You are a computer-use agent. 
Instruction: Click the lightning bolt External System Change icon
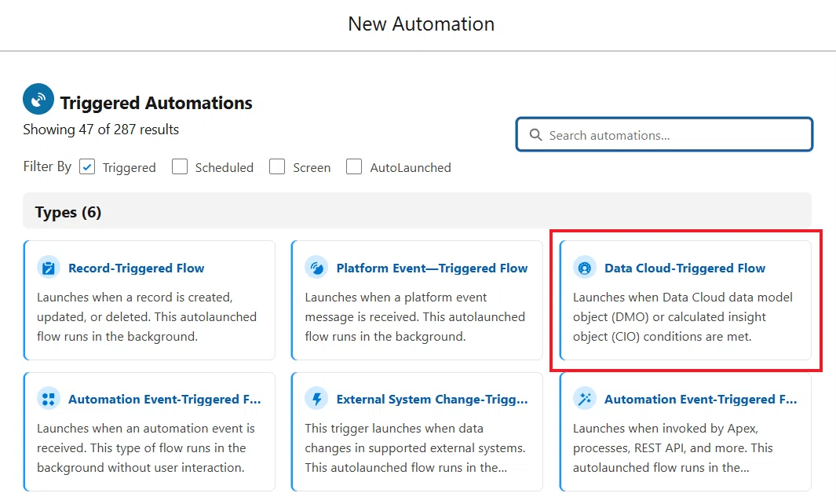(x=316, y=399)
